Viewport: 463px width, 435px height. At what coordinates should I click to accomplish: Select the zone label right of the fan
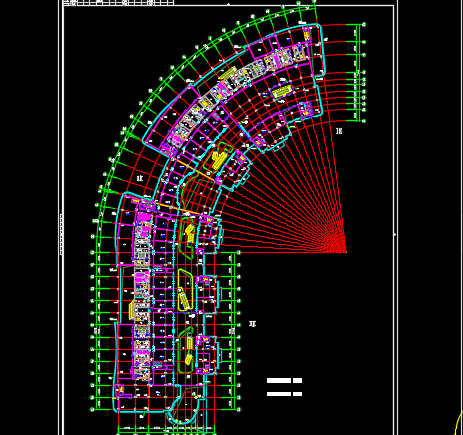click(x=339, y=131)
